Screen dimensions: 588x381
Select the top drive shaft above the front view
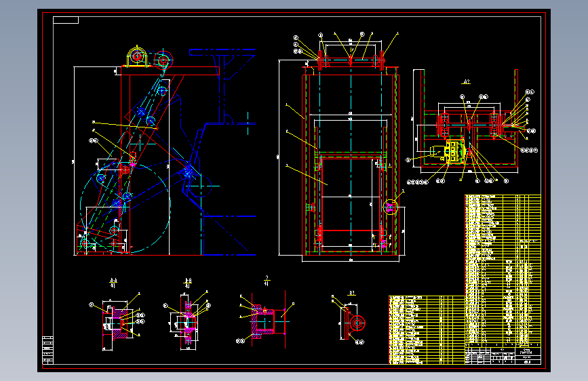[x=351, y=60]
